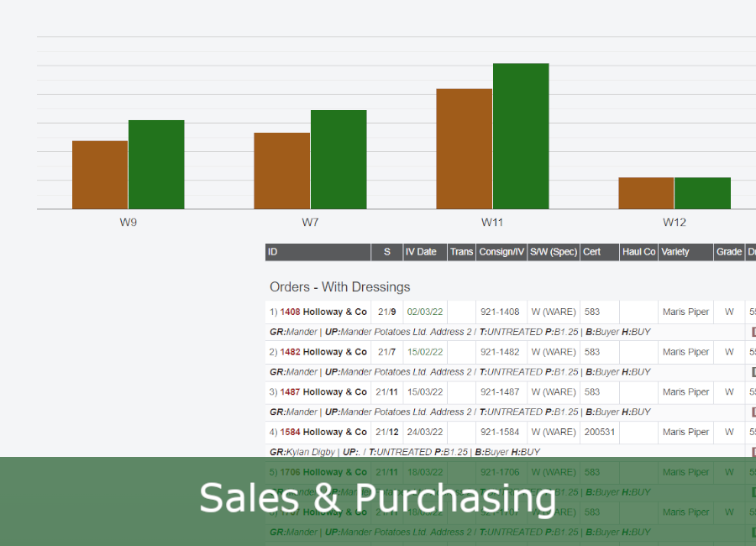Viewport: 756px width, 546px height.
Task: Sort by the IV Date column header
Action: point(421,252)
